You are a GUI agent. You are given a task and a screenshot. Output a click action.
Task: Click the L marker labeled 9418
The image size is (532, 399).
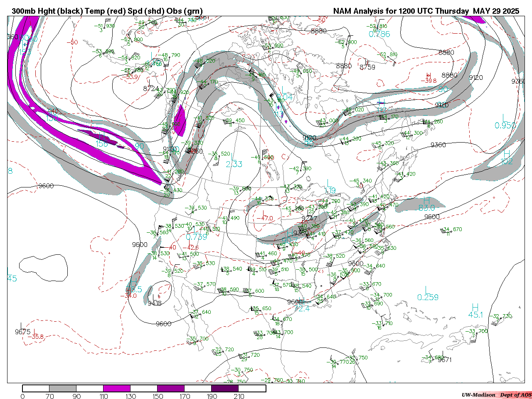pos(155,297)
